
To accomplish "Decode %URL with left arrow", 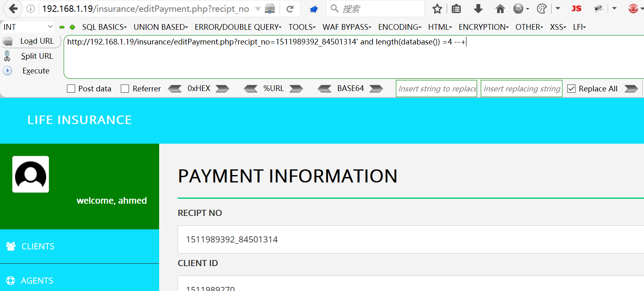I will point(251,89).
